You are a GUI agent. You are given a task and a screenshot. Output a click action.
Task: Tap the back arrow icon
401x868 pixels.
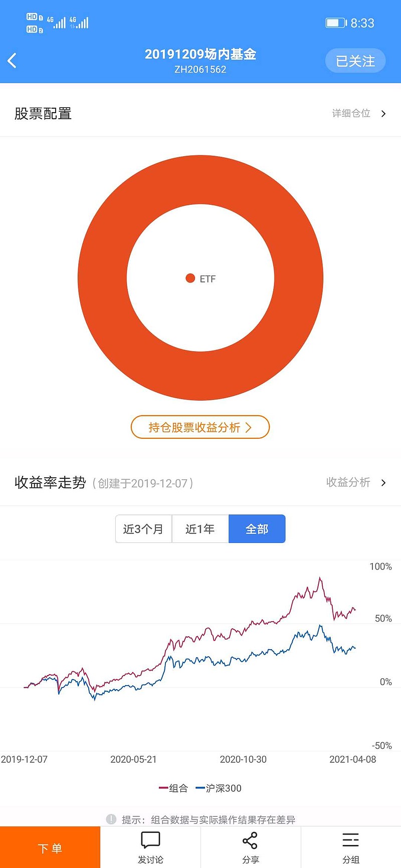13,61
